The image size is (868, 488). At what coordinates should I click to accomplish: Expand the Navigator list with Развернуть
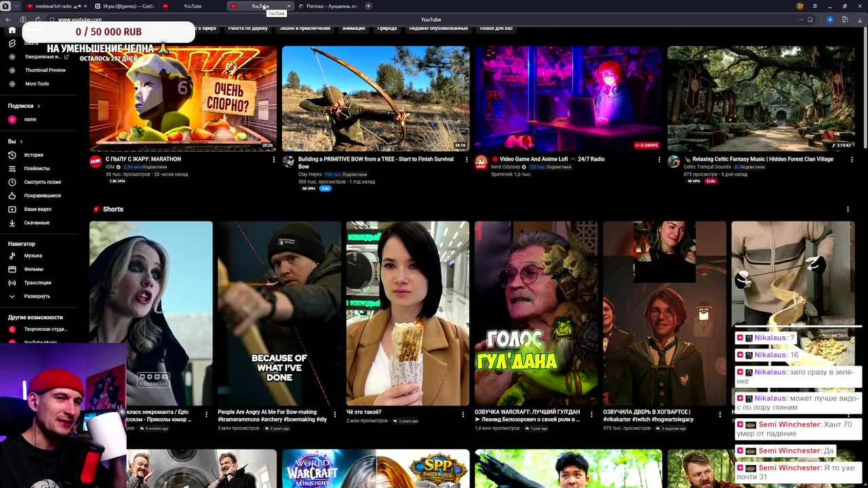click(29, 296)
